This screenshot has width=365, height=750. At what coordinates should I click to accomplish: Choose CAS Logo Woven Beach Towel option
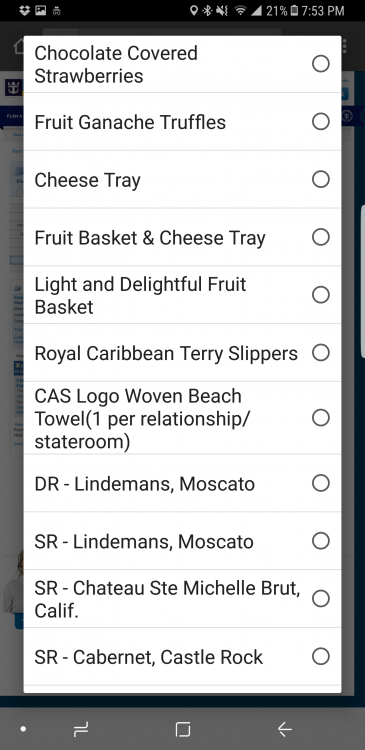(182, 418)
